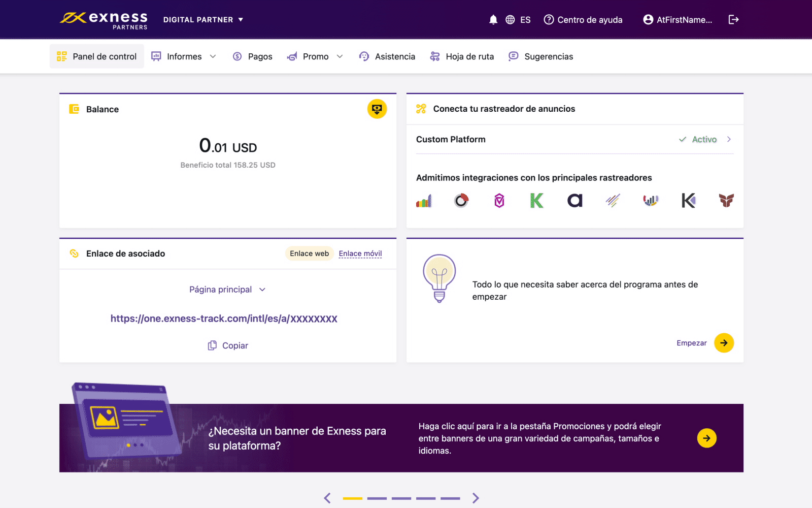The image size is (812, 508).
Task: Click the Copiar clipboard icon
Action: coord(212,345)
